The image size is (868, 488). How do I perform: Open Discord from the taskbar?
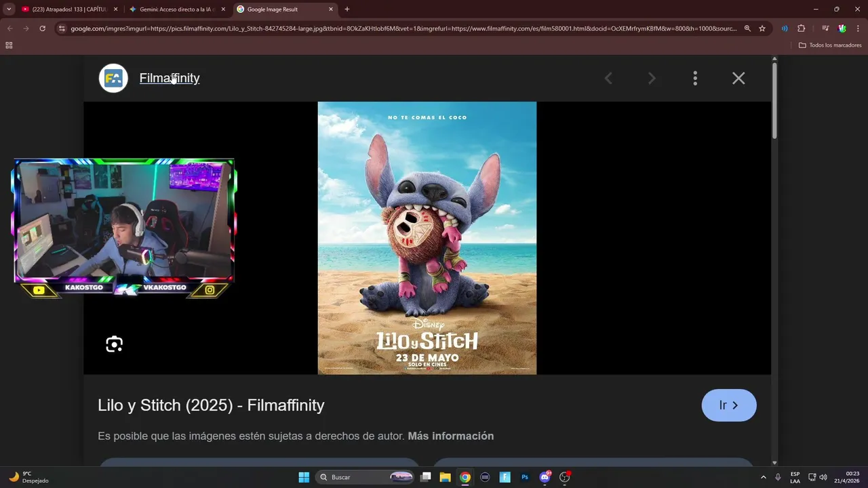(x=545, y=477)
